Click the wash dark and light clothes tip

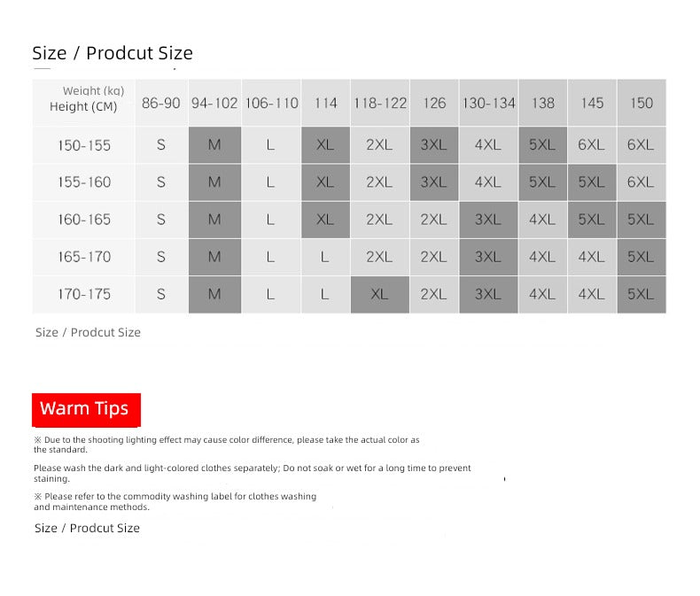pyautogui.click(x=253, y=473)
